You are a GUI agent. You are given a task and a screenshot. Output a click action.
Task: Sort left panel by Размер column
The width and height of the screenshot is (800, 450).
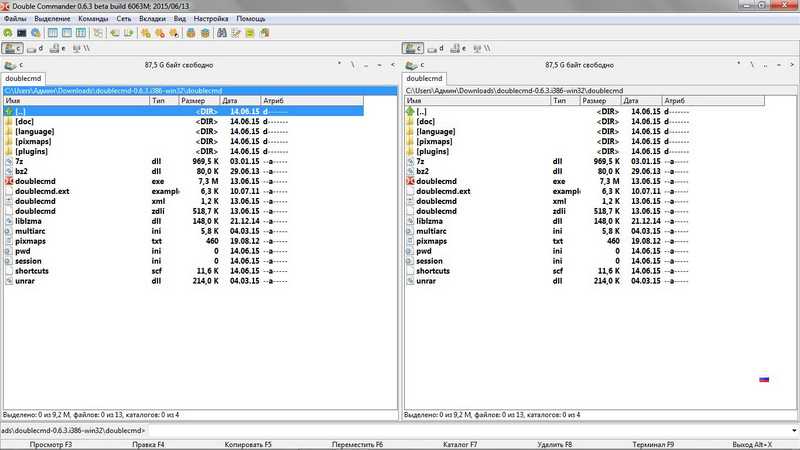[199, 101]
